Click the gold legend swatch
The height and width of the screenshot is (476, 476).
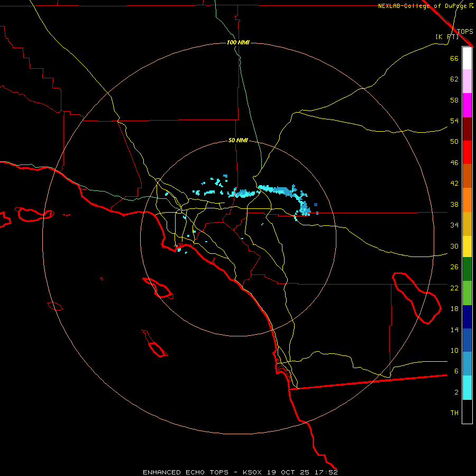pos(467,223)
